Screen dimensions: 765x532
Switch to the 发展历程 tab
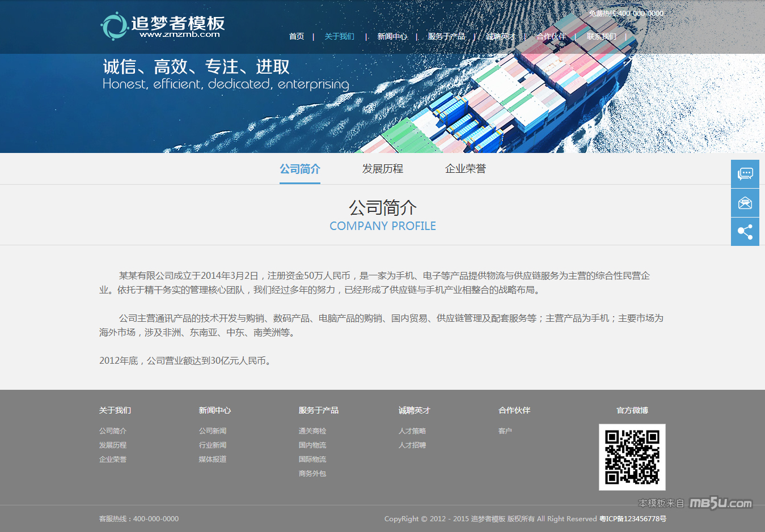(x=382, y=169)
